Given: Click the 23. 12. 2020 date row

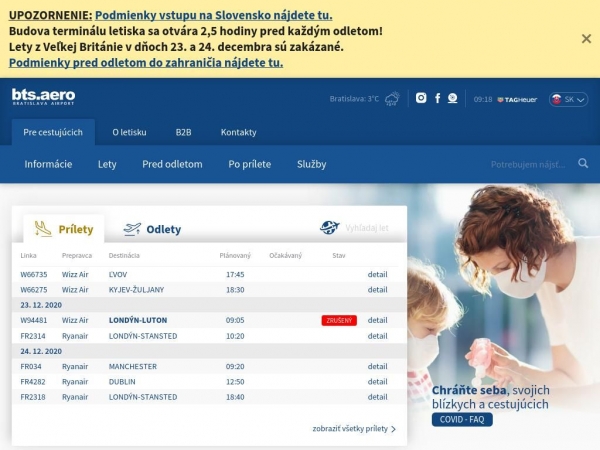Looking at the screenshot, I should pyautogui.click(x=209, y=305).
